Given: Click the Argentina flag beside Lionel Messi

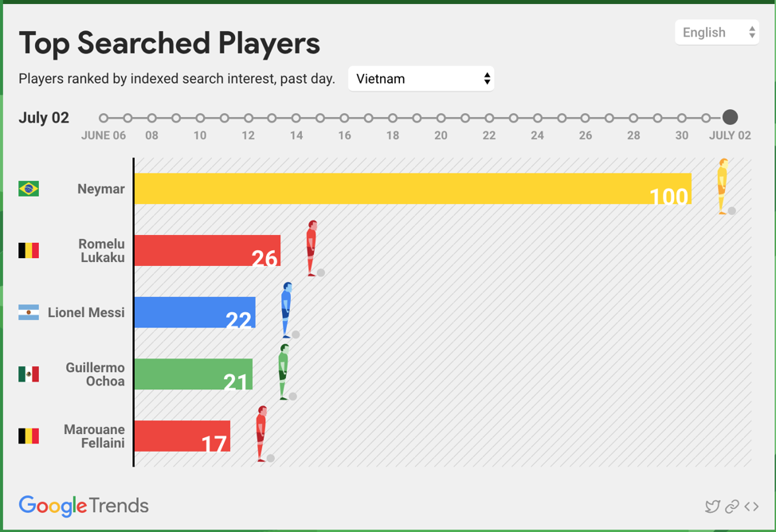Looking at the screenshot, I should (x=29, y=313).
